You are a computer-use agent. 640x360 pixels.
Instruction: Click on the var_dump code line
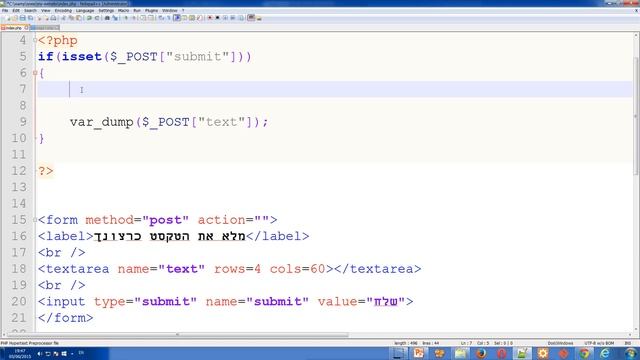pos(169,122)
